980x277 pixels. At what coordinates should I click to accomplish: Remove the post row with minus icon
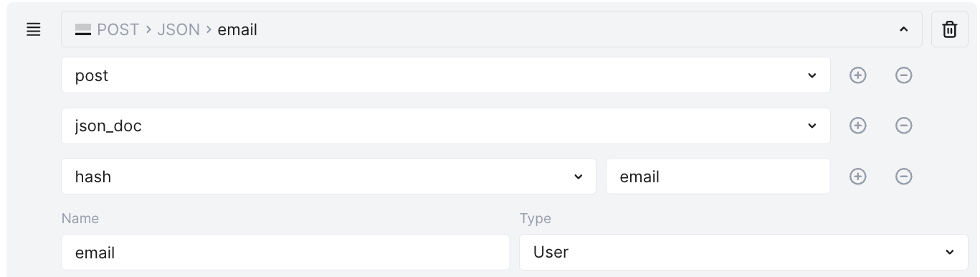(904, 75)
